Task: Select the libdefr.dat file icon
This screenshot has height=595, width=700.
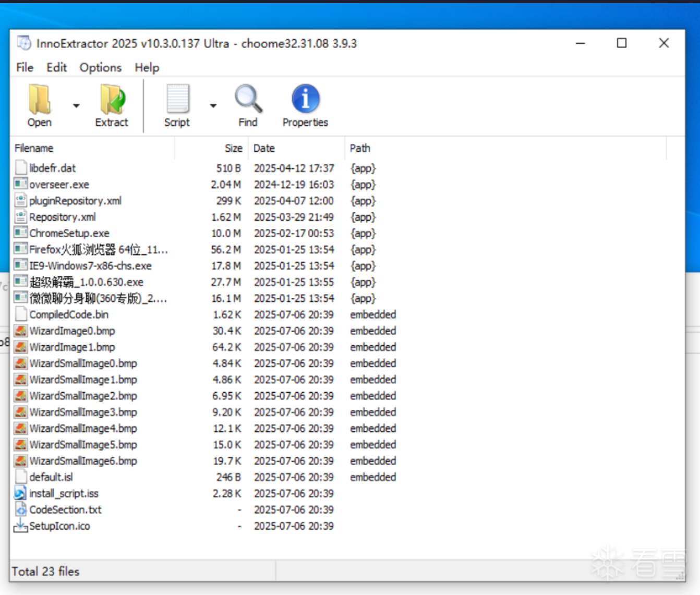Action: point(21,168)
